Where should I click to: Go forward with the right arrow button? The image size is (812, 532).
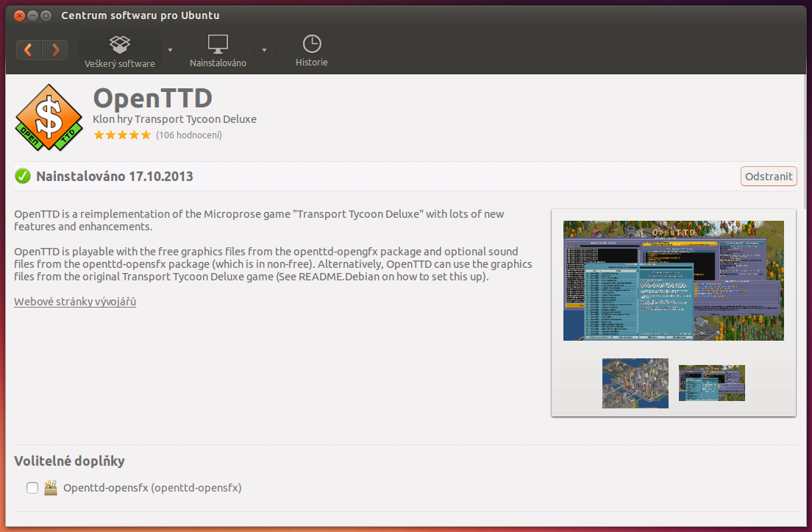(55, 50)
